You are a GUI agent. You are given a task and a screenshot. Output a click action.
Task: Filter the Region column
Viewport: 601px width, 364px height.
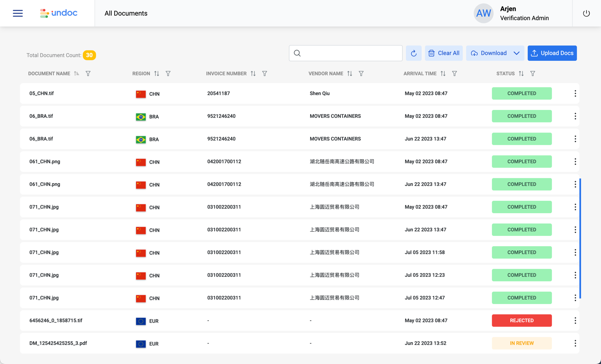168,74
